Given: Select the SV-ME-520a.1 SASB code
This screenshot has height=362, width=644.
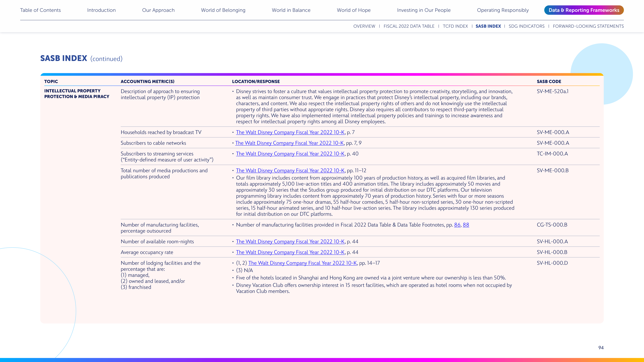Looking at the screenshot, I should tap(552, 91).
